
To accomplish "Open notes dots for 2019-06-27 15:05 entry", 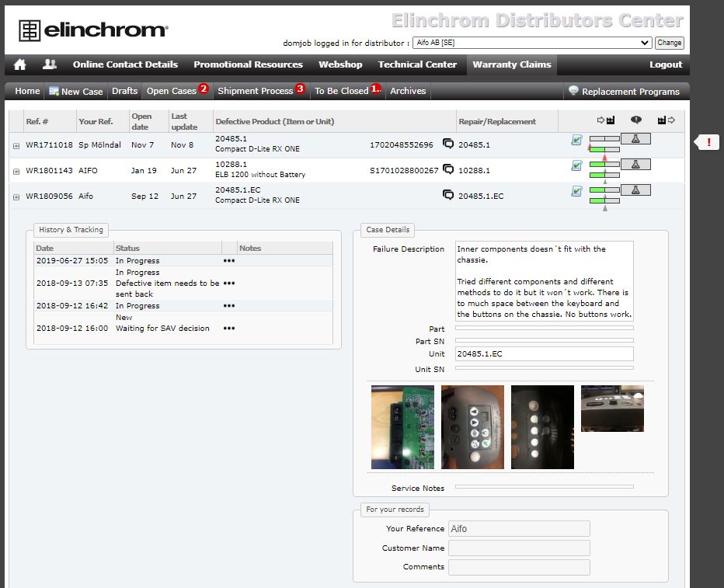I will 229,261.
